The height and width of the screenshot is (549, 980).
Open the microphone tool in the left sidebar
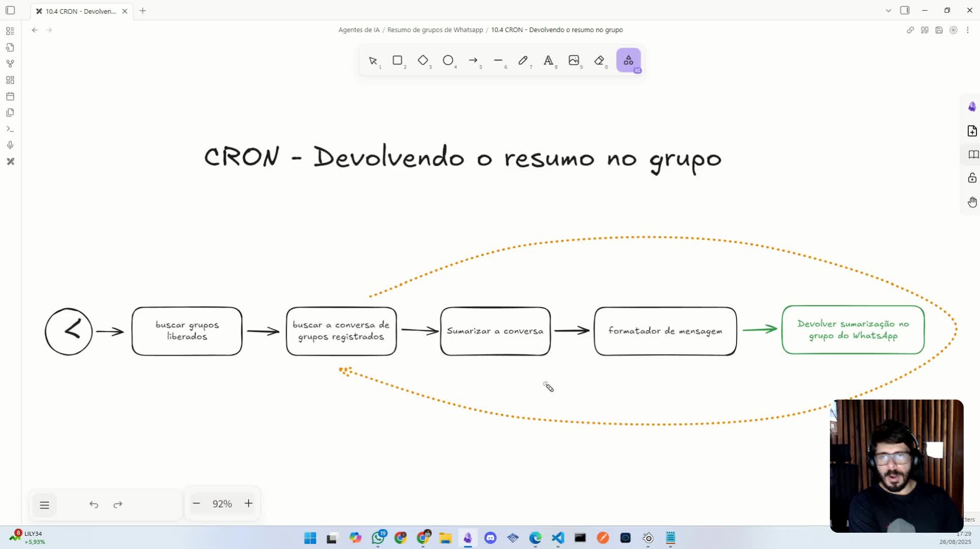(10, 145)
